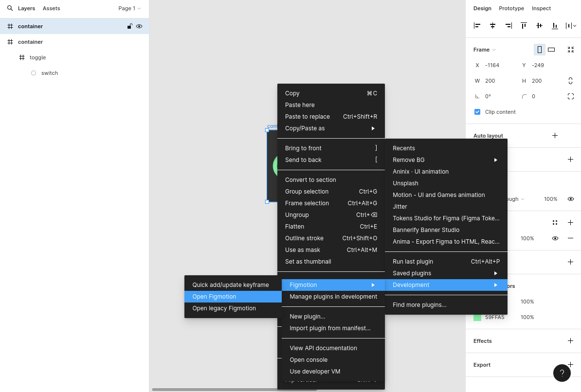Choose Run last plugin

pos(446,262)
